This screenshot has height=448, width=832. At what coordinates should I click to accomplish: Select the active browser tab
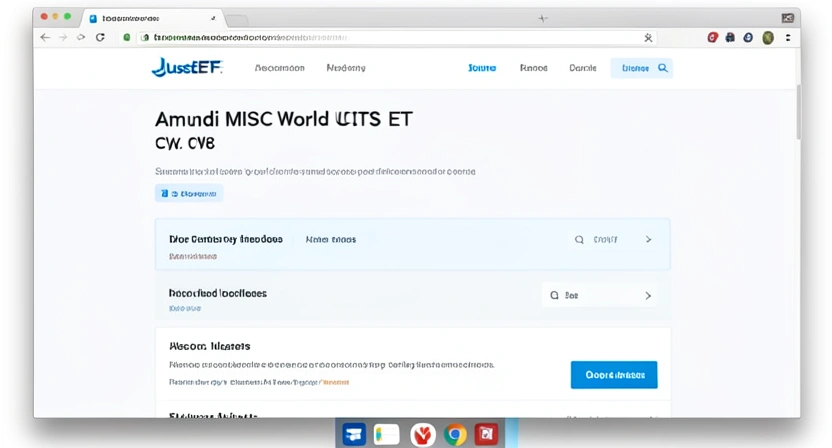tap(154, 18)
